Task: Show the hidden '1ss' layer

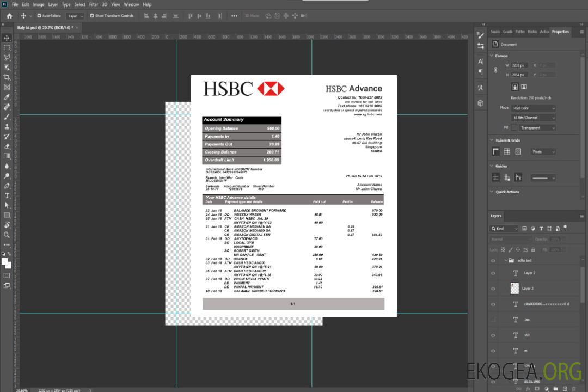Action: pyautogui.click(x=493, y=320)
